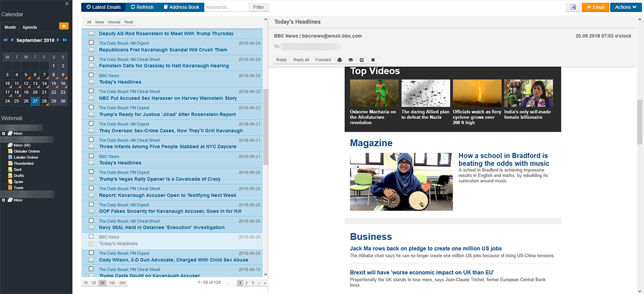644x294 pixels.
Task: Reply to the open email
Action: (x=281, y=60)
